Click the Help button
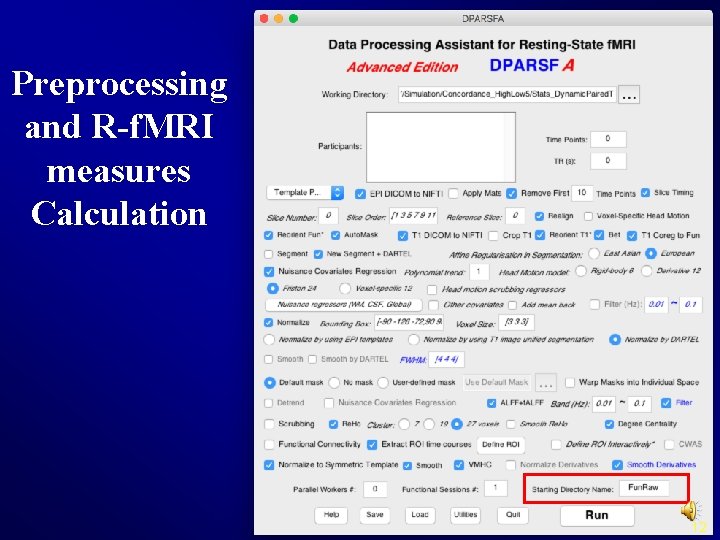Viewport: 720px width, 540px height. (331, 515)
